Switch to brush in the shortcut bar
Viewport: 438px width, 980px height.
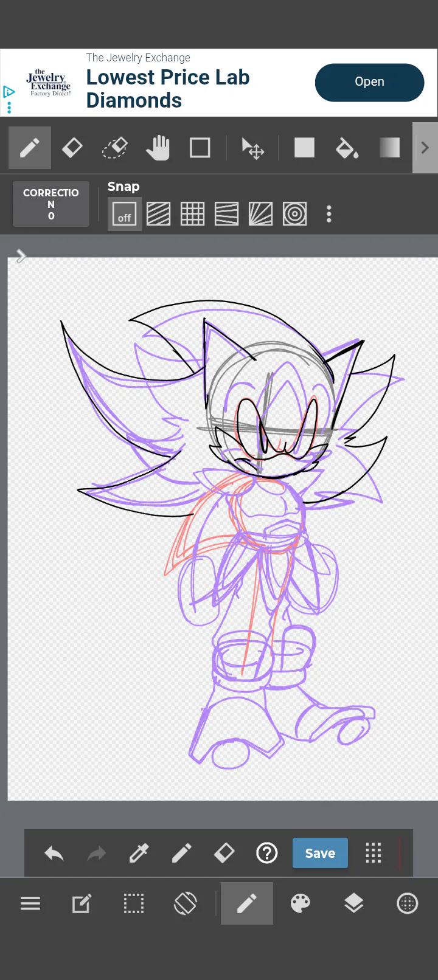182,854
